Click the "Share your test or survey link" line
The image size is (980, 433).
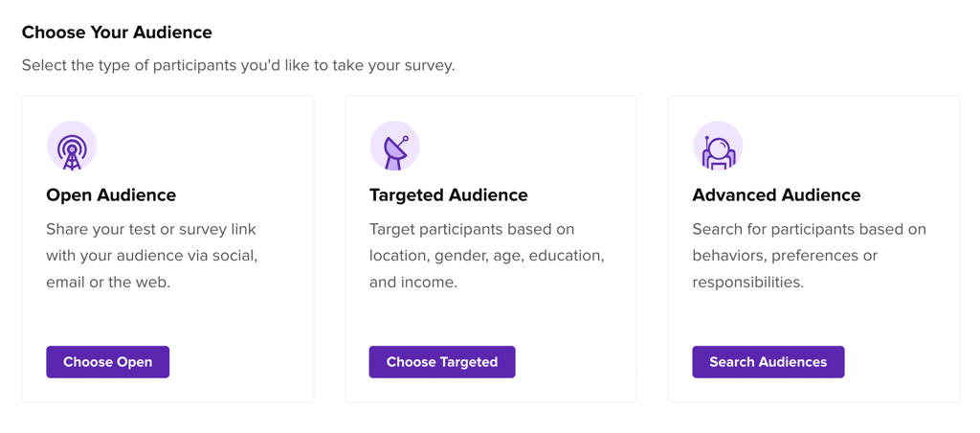pos(151,230)
